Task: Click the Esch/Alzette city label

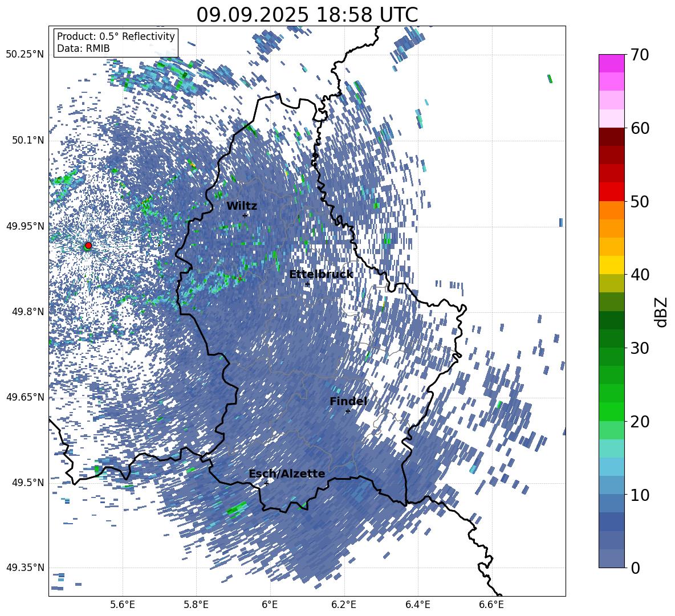Action: (x=287, y=474)
